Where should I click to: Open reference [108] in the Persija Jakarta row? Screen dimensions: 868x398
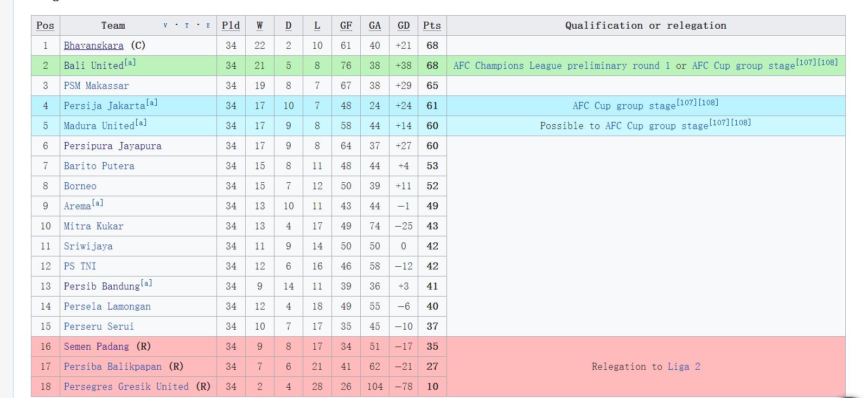[x=708, y=102]
